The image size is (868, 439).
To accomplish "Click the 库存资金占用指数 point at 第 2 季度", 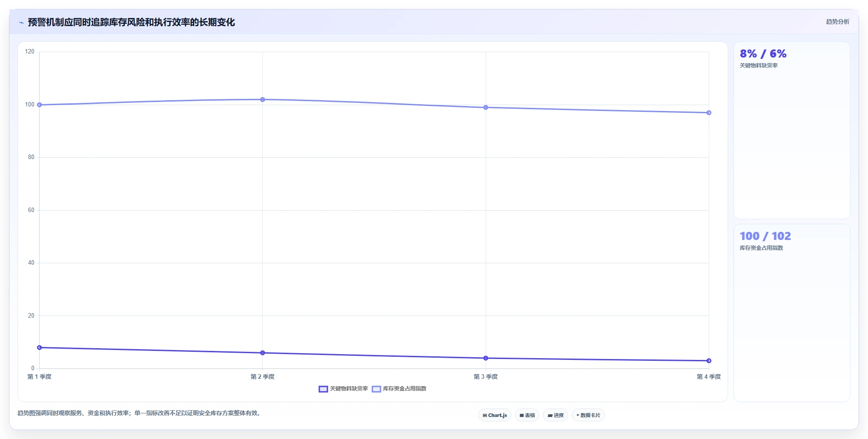I will [263, 99].
